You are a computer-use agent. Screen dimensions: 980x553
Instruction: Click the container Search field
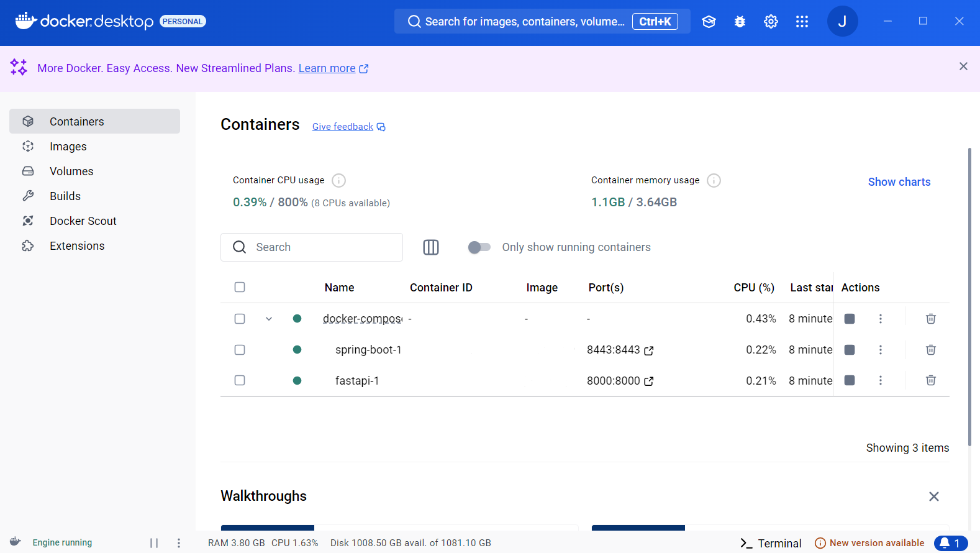tap(312, 247)
